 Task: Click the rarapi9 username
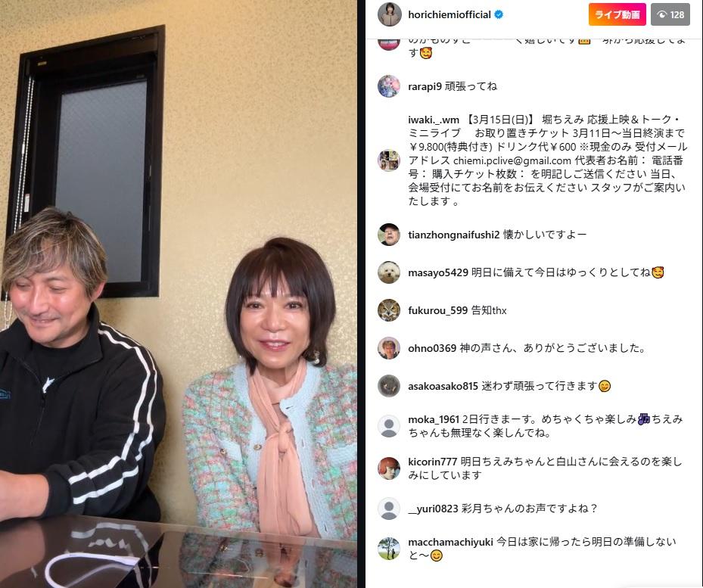pos(425,86)
